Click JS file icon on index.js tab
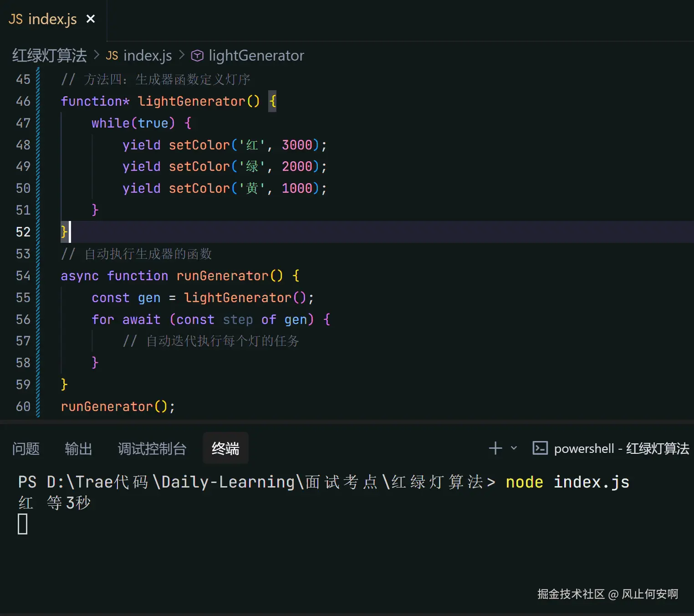694x616 pixels. click(15, 19)
